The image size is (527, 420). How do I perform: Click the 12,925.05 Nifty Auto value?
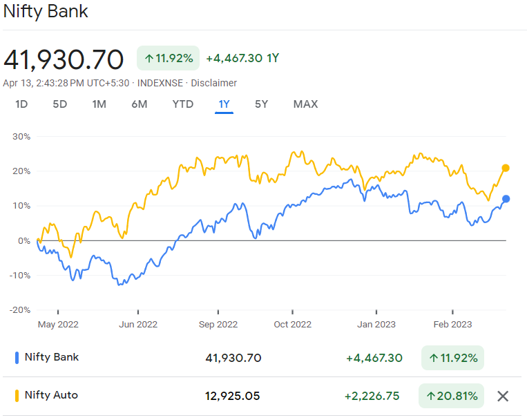click(x=232, y=396)
